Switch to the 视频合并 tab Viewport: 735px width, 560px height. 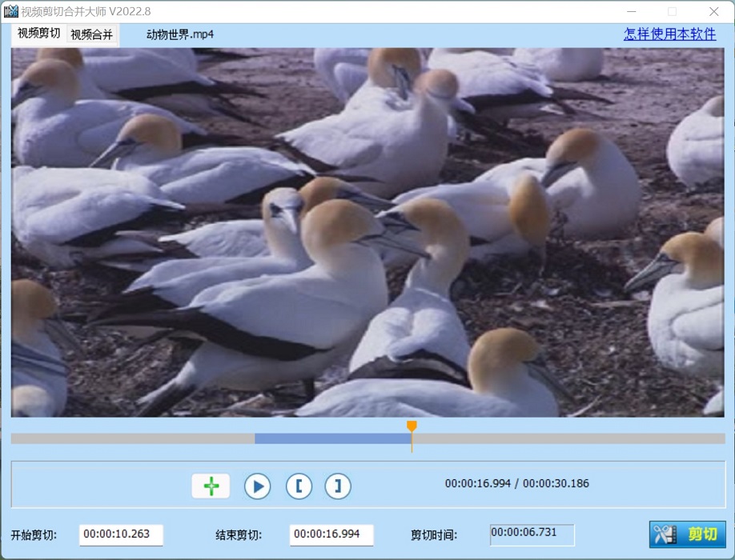pyautogui.click(x=90, y=34)
